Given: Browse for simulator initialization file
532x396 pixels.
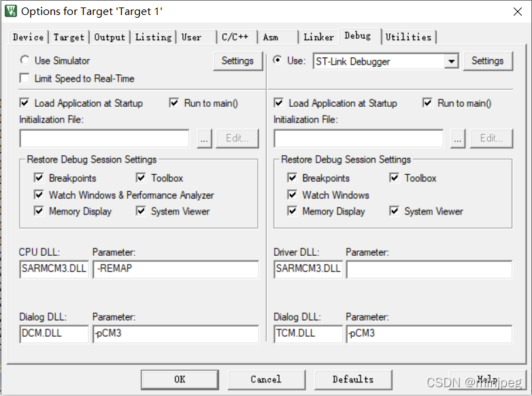Looking at the screenshot, I should (x=204, y=138).
